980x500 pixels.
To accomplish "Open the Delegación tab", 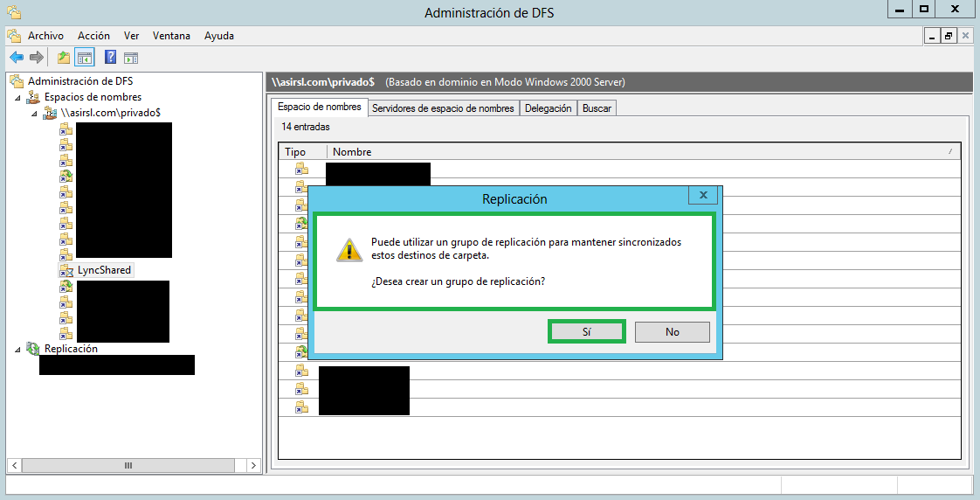I will click(549, 108).
